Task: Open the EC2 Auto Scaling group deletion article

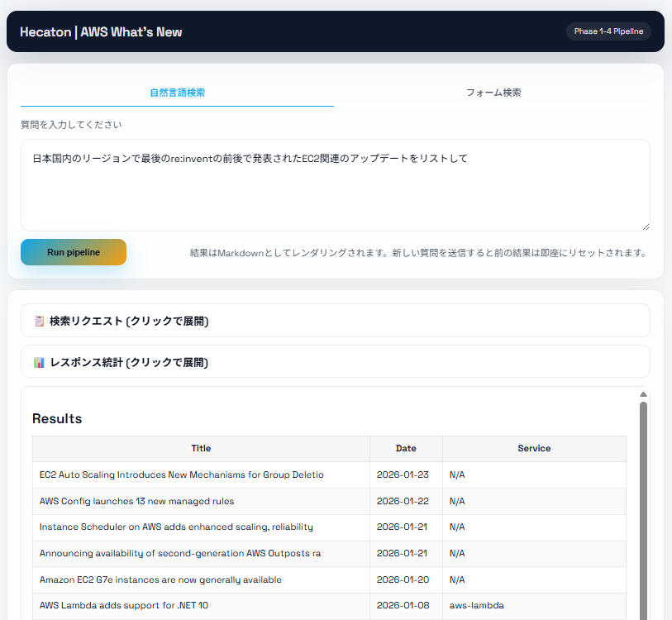Action: 181,475
